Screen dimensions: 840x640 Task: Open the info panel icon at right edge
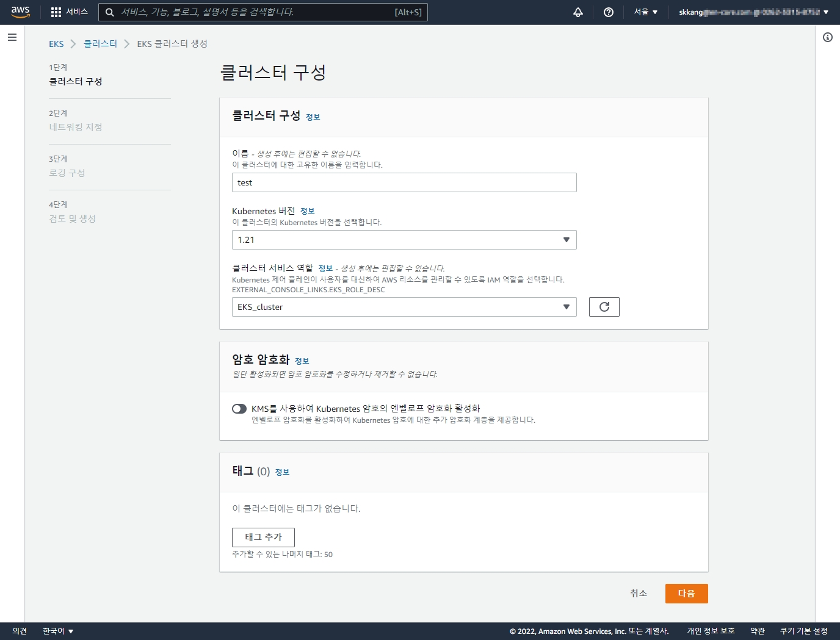click(x=828, y=37)
